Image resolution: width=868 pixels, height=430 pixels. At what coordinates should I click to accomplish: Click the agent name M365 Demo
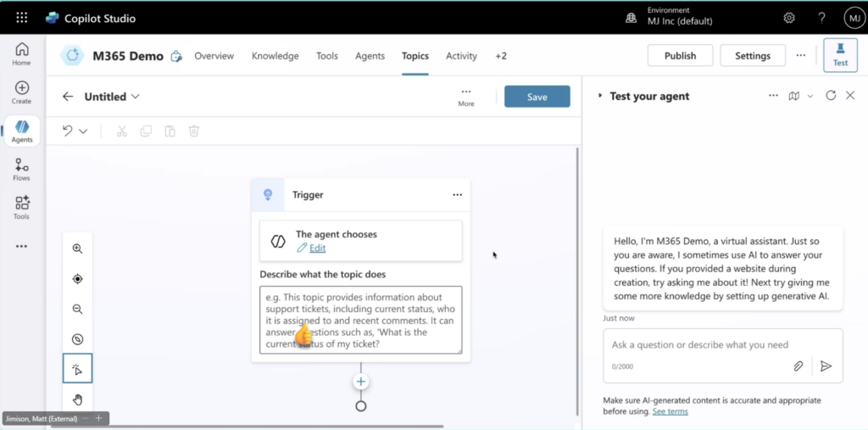128,56
